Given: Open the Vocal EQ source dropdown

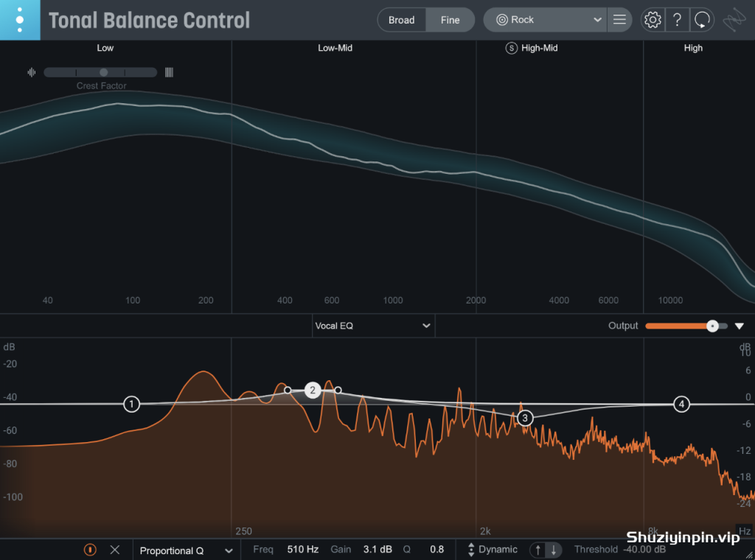Looking at the screenshot, I should click(372, 326).
